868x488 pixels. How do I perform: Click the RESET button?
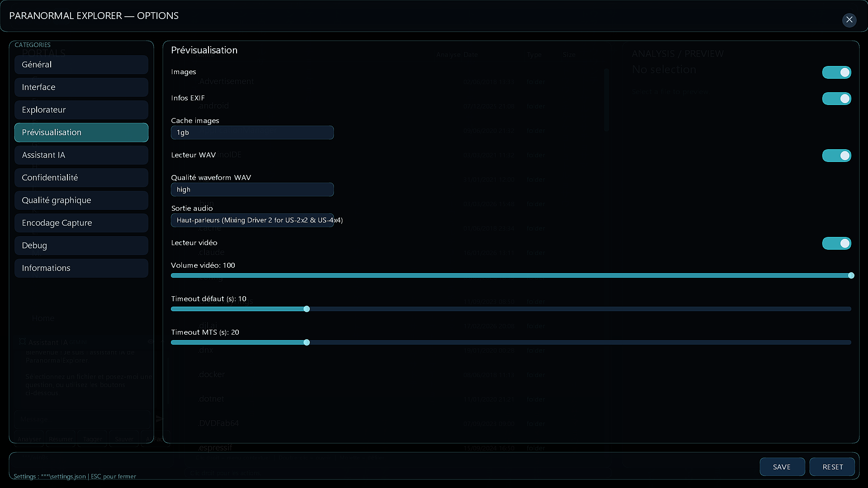832,467
